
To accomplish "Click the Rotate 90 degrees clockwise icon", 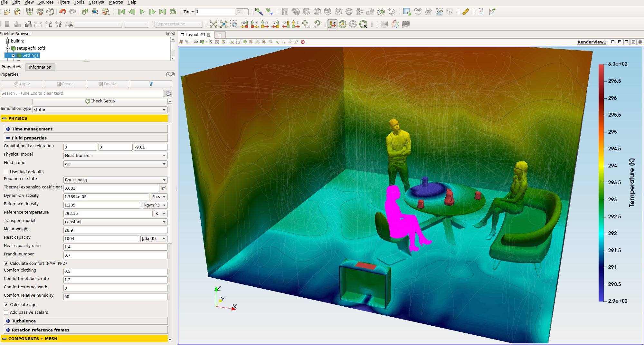I will pyautogui.click(x=306, y=24).
